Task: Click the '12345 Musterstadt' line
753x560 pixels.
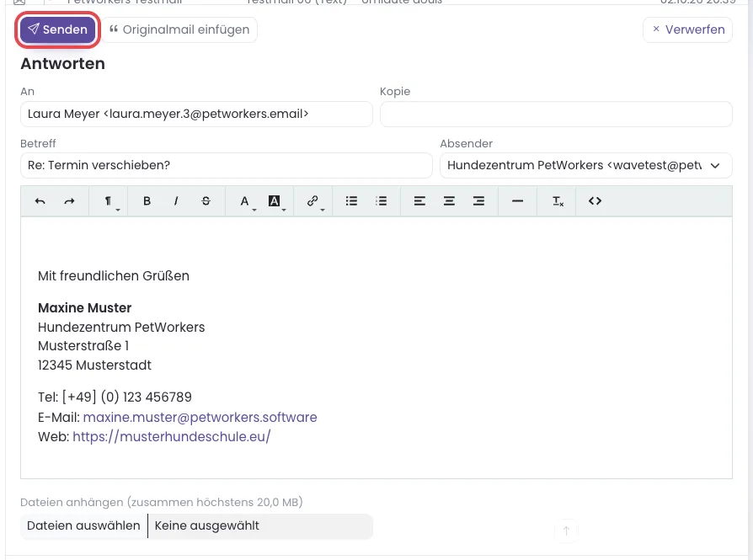Action: pyautogui.click(x=94, y=365)
